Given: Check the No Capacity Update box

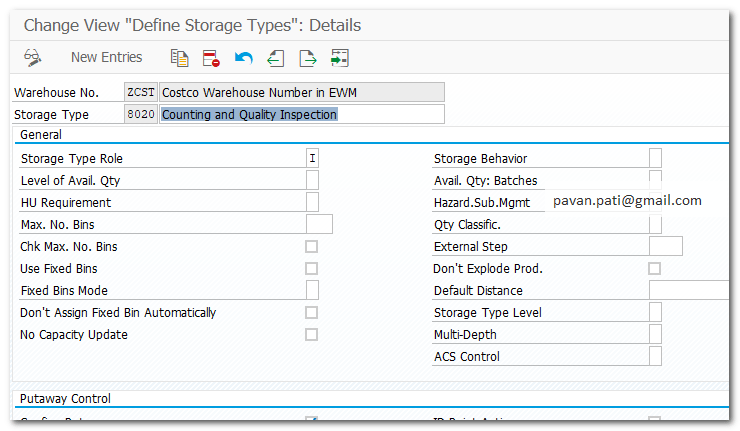Looking at the screenshot, I should click(x=312, y=335).
